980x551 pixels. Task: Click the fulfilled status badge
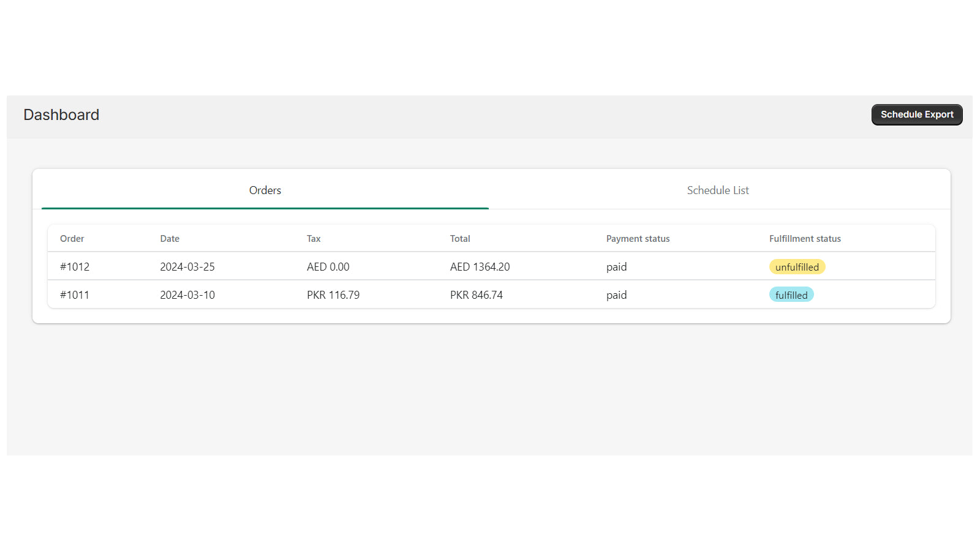pyautogui.click(x=791, y=294)
